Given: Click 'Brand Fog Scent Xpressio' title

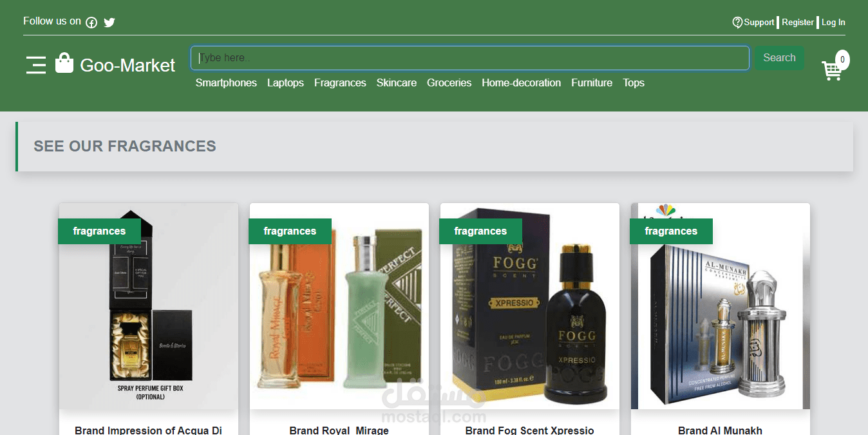Looking at the screenshot, I should (x=530, y=430).
